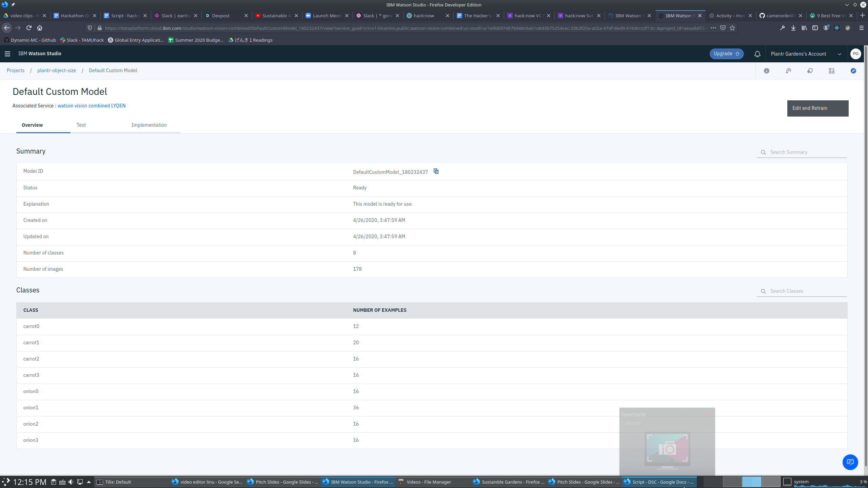Screen dimensions: 868x488
Task: Expand the system tray arrow in the taskbar
Action: click(89, 482)
